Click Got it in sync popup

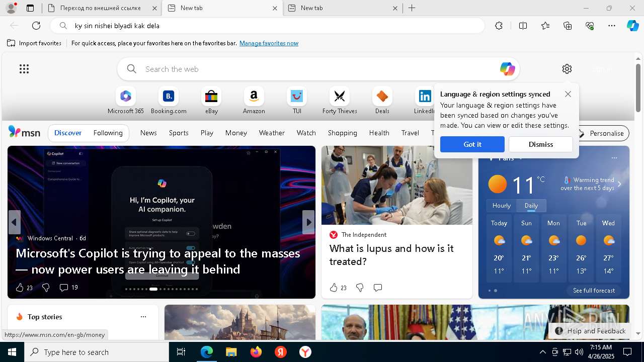point(472,144)
